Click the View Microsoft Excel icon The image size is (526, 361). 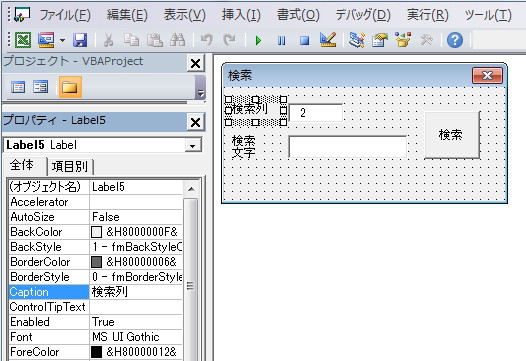click(x=23, y=40)
